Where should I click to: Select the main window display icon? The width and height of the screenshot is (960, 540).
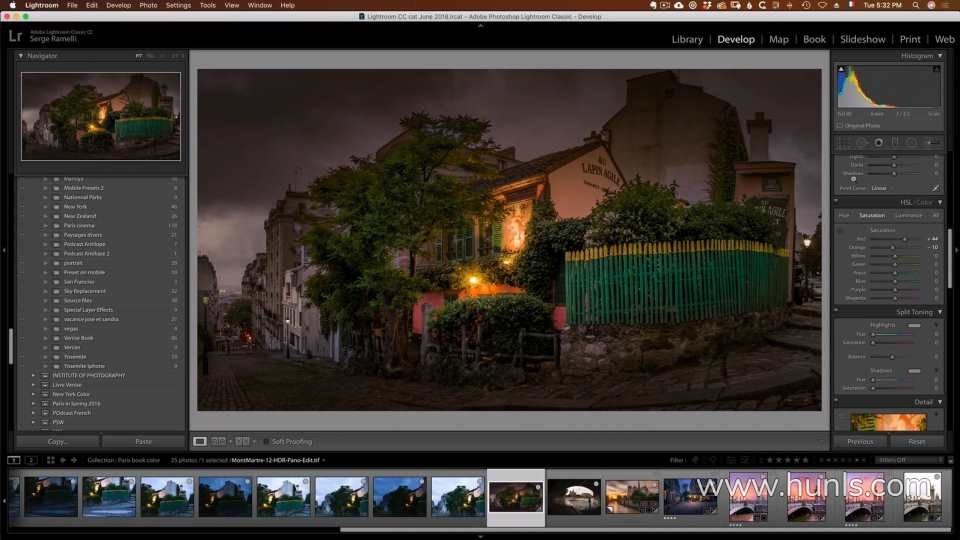[x=14, y=460]
